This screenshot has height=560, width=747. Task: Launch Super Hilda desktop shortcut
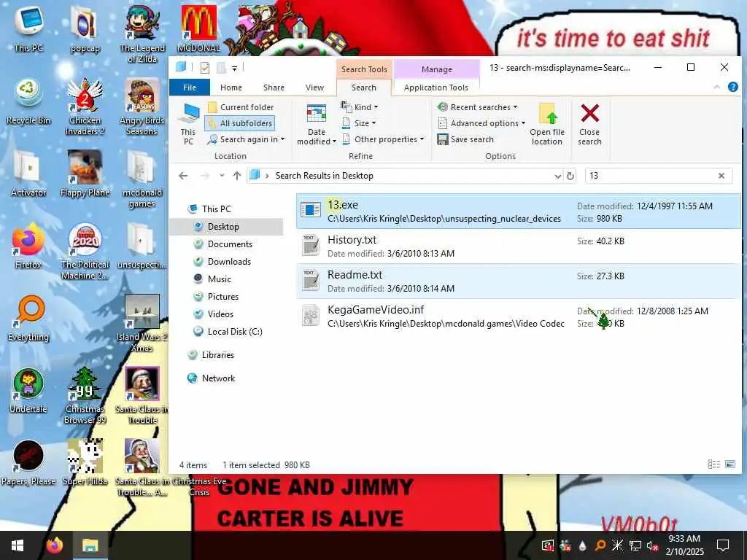pyautogui.click(x=85, y=462)
